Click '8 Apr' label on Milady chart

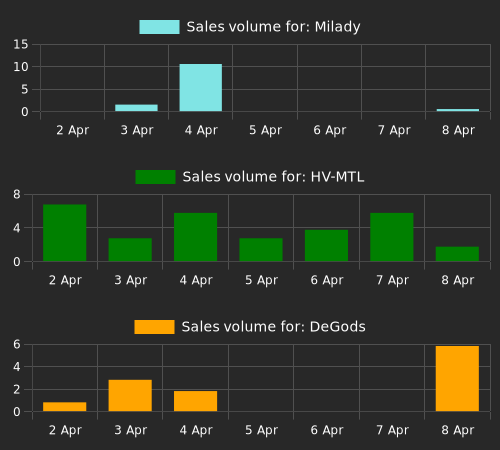(458, 130)
